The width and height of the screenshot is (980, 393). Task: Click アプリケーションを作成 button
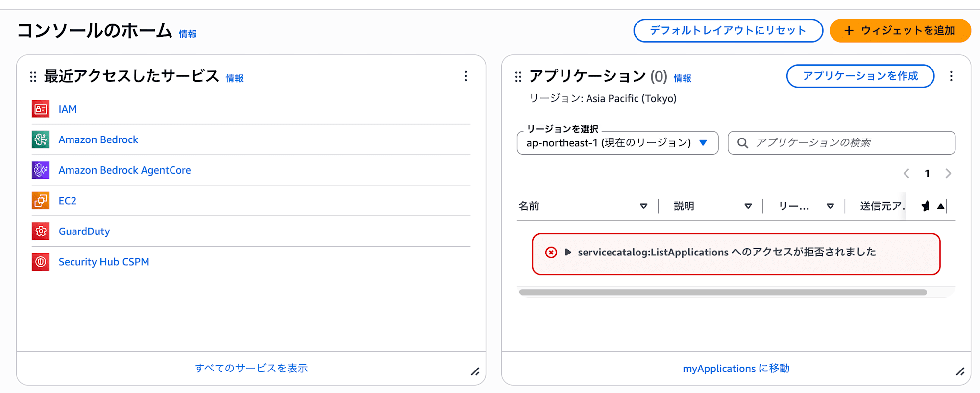pos(860,76)
